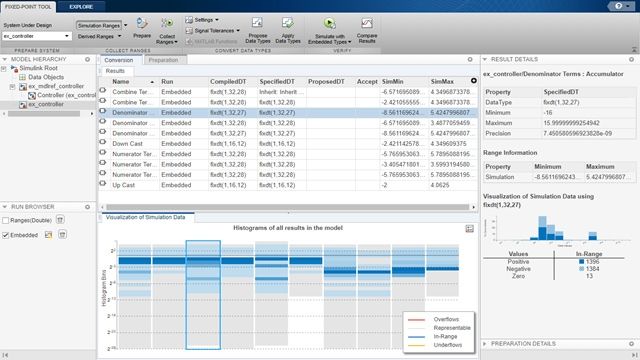The image size is (640, 360).
Task: Delete the Embedded run using trash icon
Action: [x=62, y=235]
